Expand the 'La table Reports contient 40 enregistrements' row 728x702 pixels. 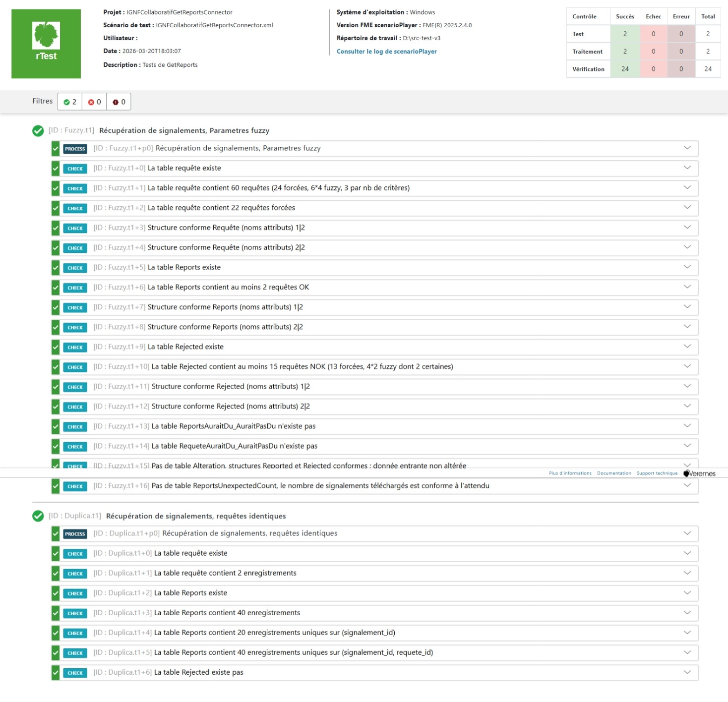point(687,613)
